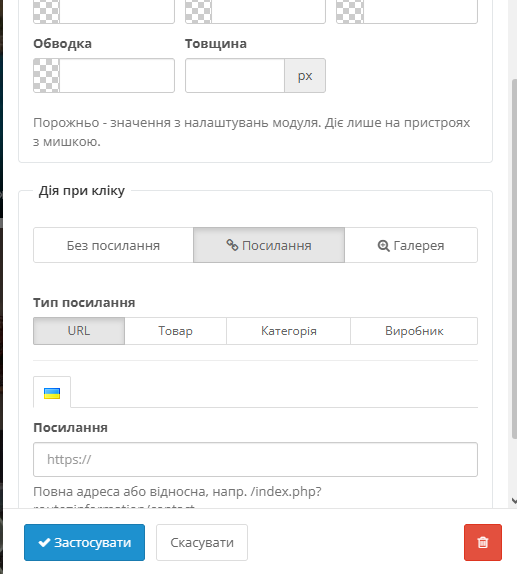Click the Тип посилання label
The image size is (517, 574).
[84, 303]
